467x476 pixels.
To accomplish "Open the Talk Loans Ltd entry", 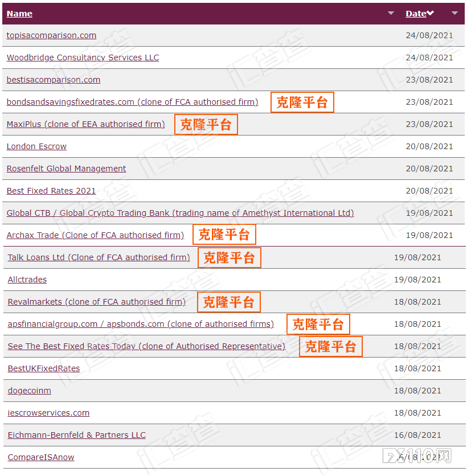I will [98, 257].
